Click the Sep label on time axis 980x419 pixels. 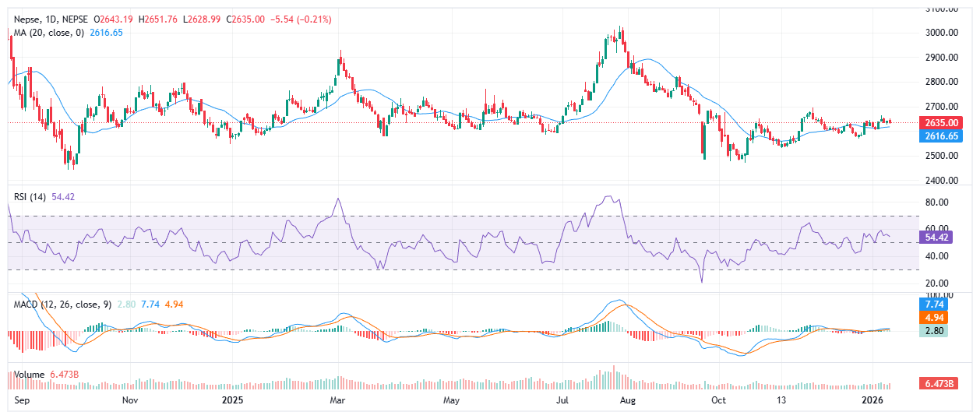[x=23, y=400]
